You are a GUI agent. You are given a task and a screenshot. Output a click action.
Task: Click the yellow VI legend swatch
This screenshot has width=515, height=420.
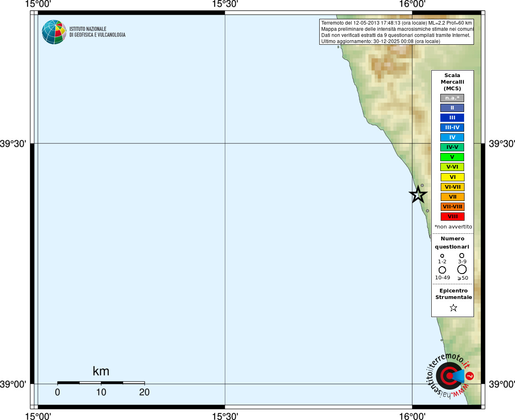click(x=453, y=177)
